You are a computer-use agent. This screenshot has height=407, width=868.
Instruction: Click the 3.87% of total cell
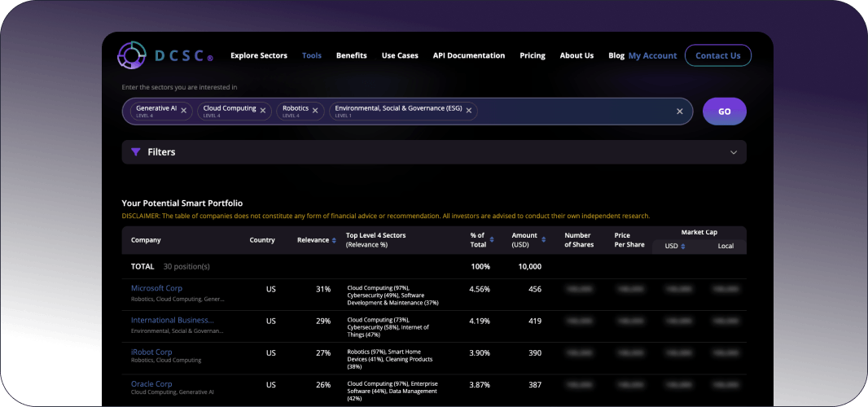coord(480,385)
